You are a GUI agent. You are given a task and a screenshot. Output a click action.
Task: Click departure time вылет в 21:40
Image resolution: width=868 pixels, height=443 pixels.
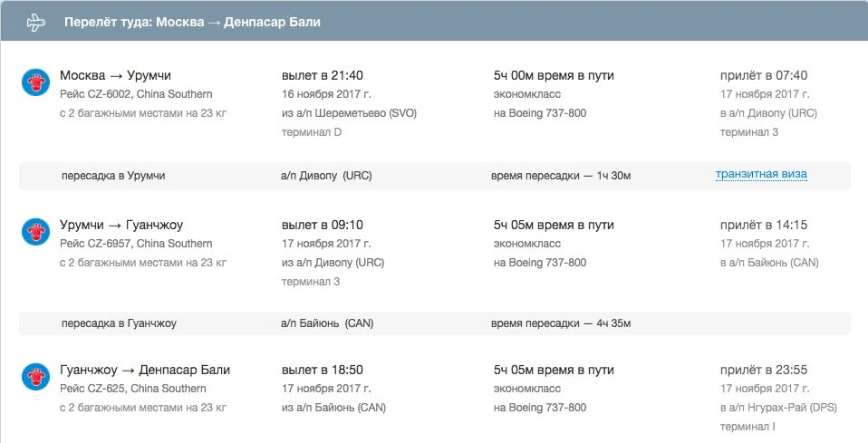[x=323, y=75]
